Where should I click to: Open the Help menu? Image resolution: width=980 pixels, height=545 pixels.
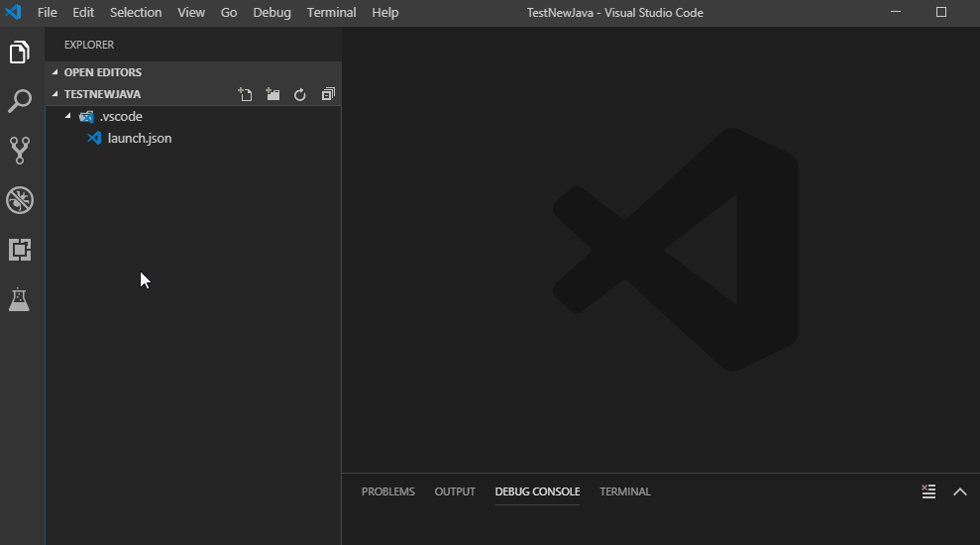click(x=385, y=13)
